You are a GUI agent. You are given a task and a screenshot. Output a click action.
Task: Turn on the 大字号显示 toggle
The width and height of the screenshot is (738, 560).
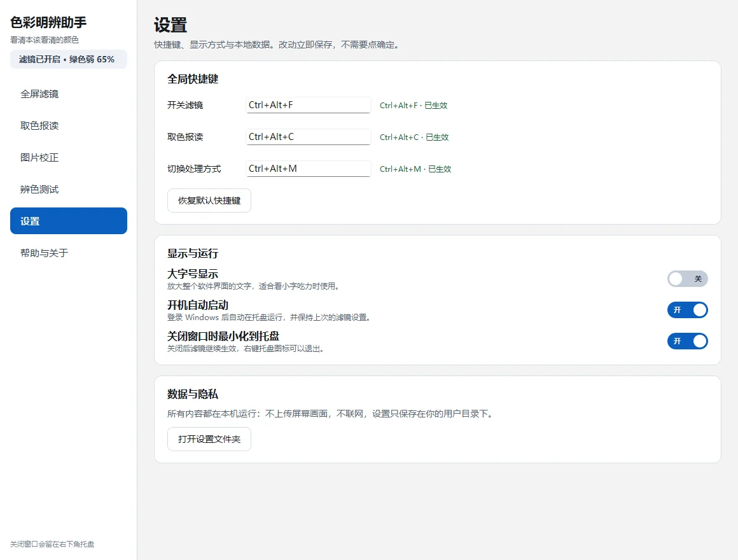point(688,279)
